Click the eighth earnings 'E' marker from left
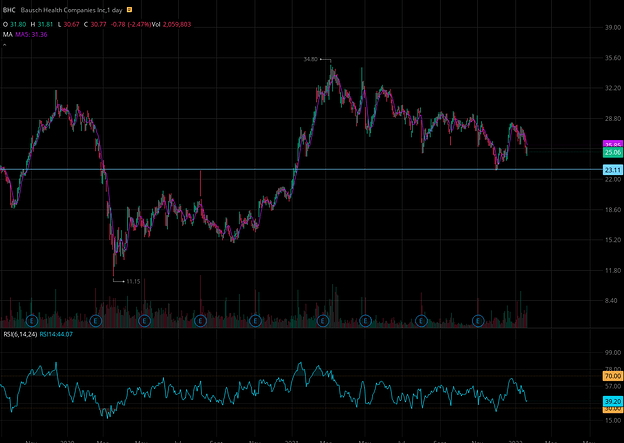The width and height of the screenshot is (624, 443). pyautogui.click(x=421, y=320)
